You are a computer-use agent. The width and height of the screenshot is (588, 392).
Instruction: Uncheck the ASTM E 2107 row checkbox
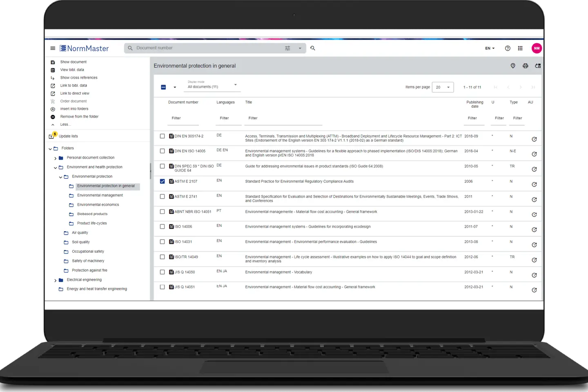pyautogui.click(x=162, y=181)
